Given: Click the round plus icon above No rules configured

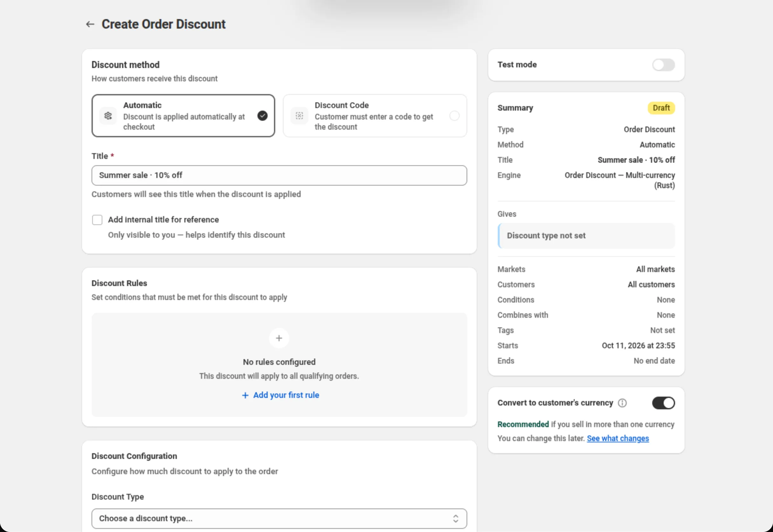Looking at the screenshot, I should coord(279,338).
